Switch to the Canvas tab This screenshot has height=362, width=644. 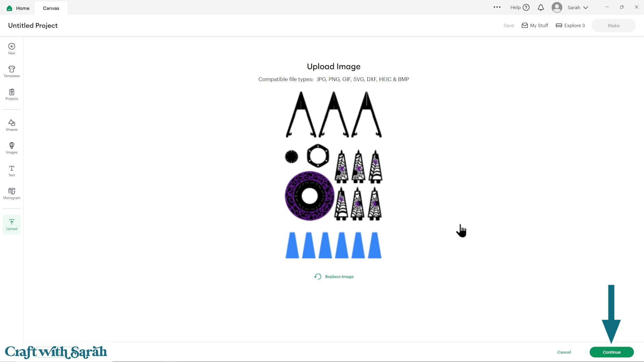[x=51, y=8]
